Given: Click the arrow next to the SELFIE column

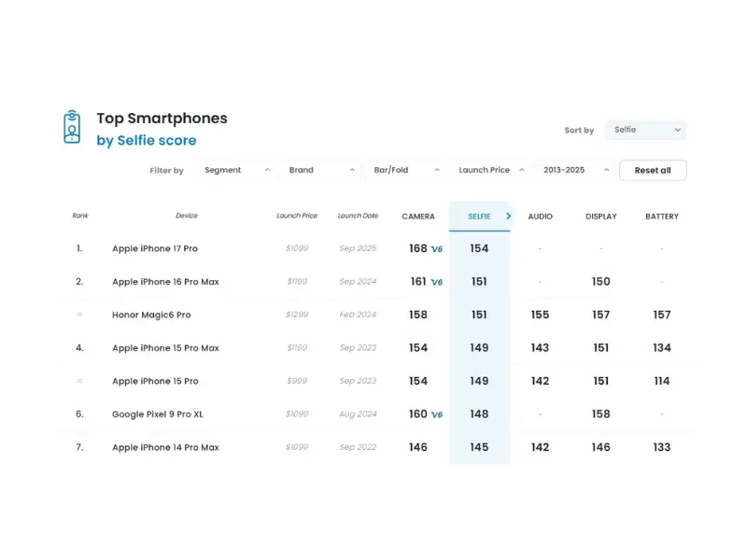Looking at the screenshot, I should [508, 216].
